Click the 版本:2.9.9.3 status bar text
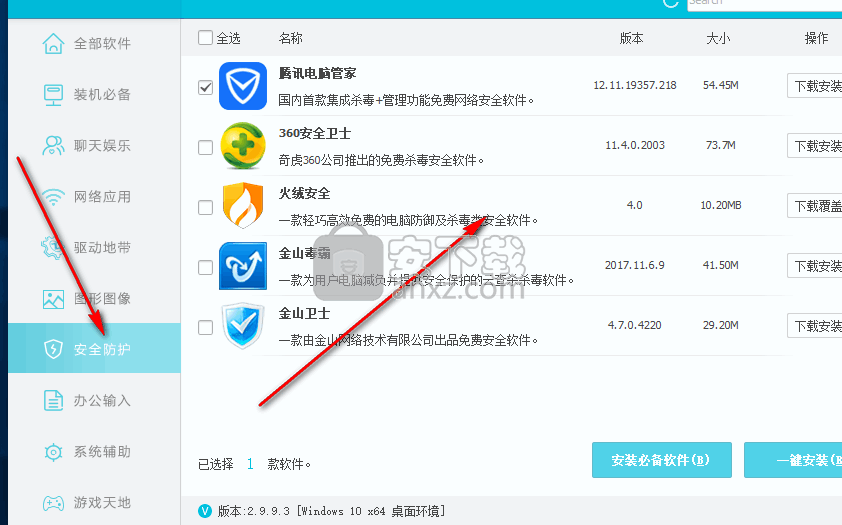 331,511
